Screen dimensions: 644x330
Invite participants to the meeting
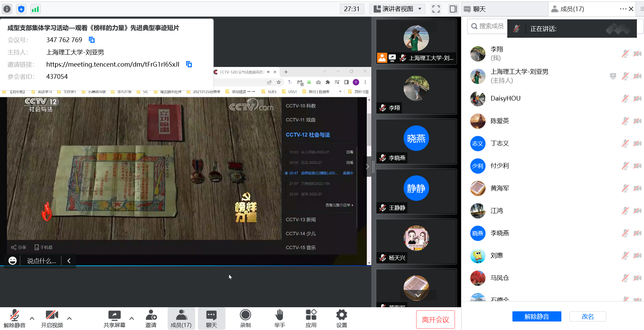tap(151, 318)
